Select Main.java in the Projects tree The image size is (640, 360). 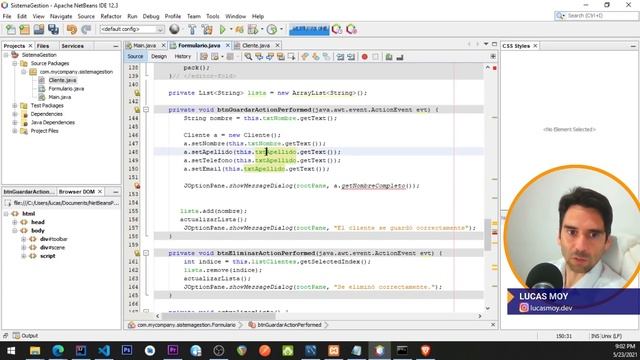[x=60, y=97]
